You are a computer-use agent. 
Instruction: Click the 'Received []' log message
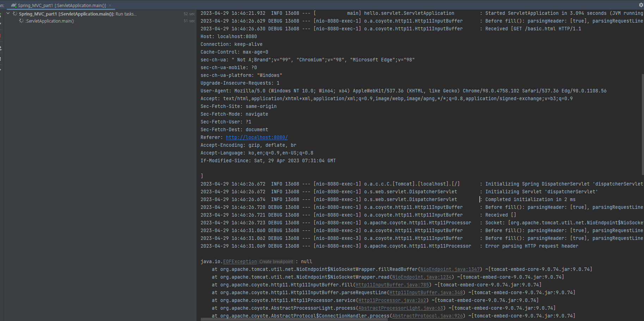point(501,215)
